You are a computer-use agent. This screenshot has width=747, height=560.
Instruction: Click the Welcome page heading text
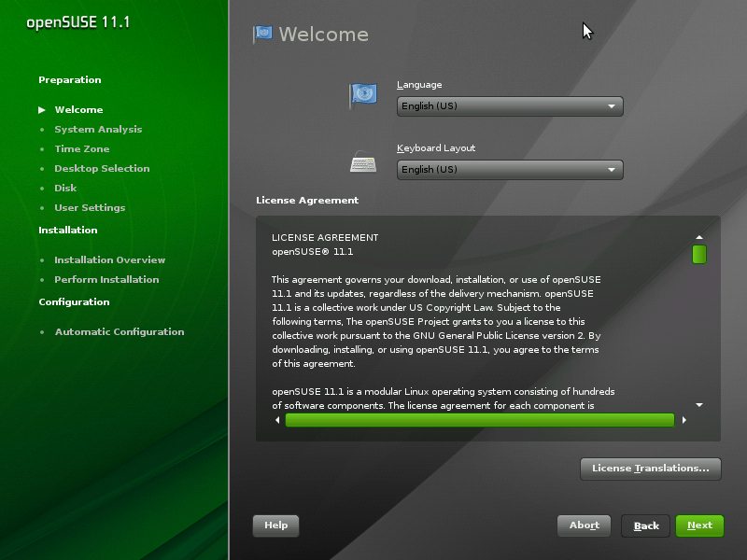(323, 35)
